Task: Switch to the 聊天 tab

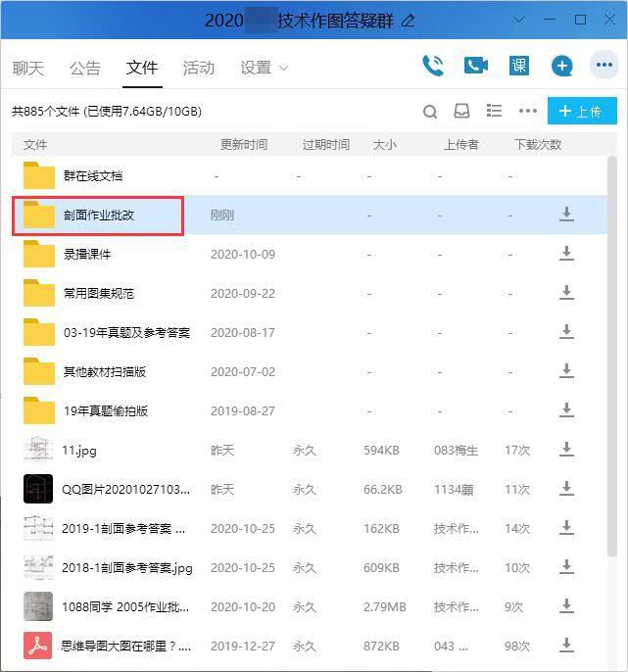Action: click(x=28, y=68)
